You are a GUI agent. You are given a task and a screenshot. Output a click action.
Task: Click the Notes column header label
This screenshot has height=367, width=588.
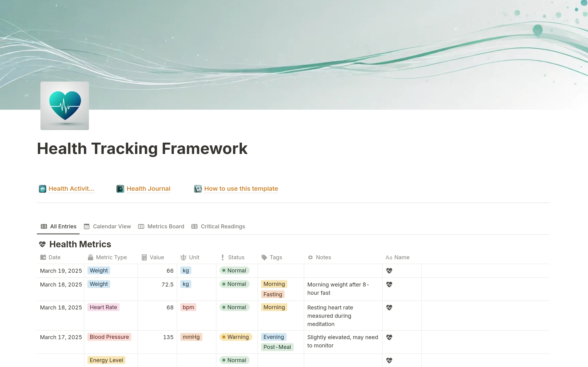[323, 257]
